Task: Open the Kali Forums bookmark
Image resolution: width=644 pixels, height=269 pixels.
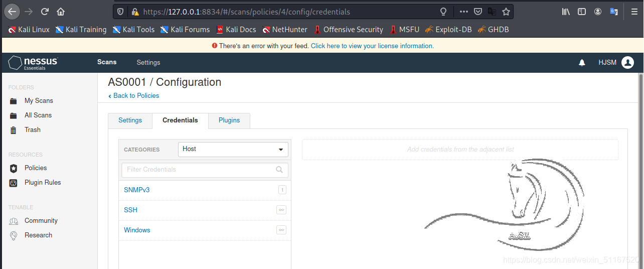Action: 185,30
